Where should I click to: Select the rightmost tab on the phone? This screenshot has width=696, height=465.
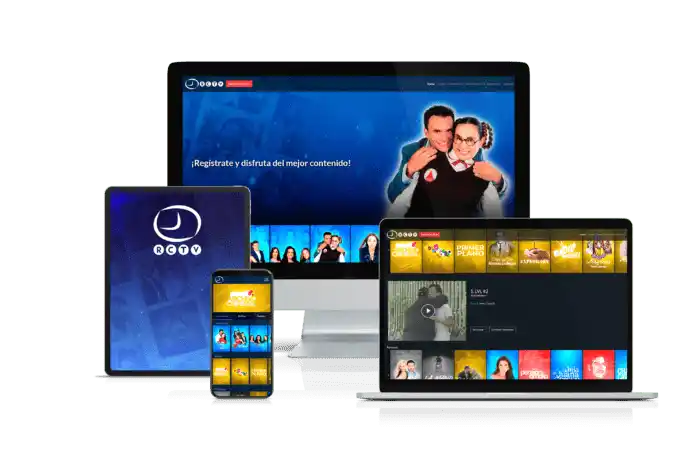(x=261, y=316)
